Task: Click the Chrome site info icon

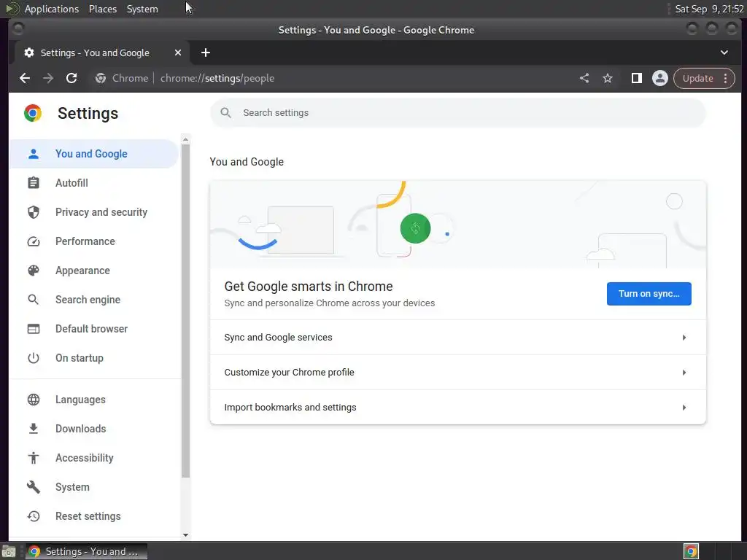Action: pos(101,78)
